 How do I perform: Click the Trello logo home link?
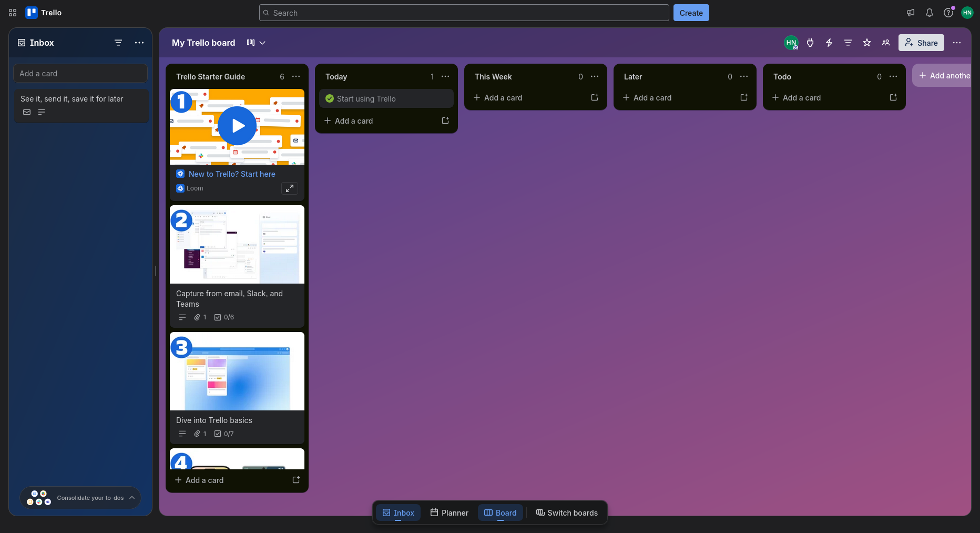(x=44, y=13)
